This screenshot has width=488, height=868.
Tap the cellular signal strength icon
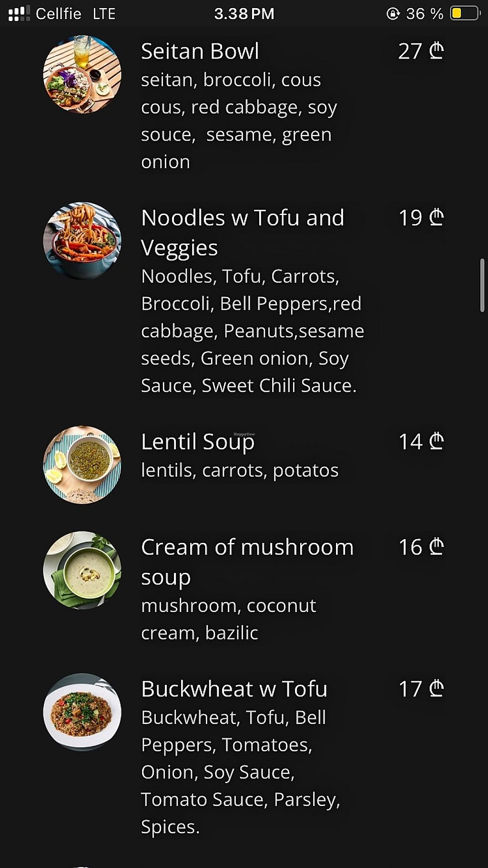tap(19, 13)
